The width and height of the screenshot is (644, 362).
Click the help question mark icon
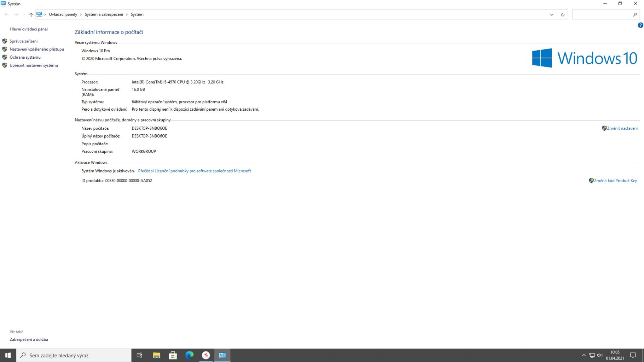tap(640, 25)
